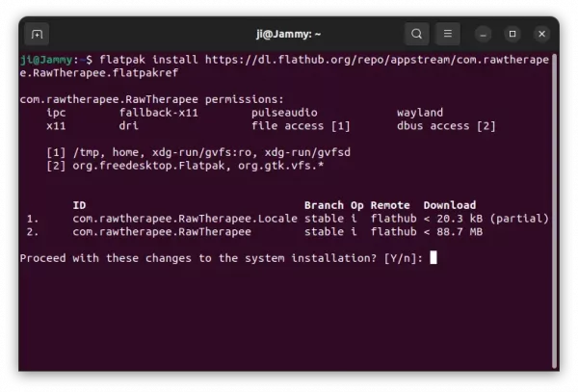Click 'dbus access [2]' text
Image resolution: width=578 pixels, height=392 pixels.
pyautogui.click(x=446, y=126)
